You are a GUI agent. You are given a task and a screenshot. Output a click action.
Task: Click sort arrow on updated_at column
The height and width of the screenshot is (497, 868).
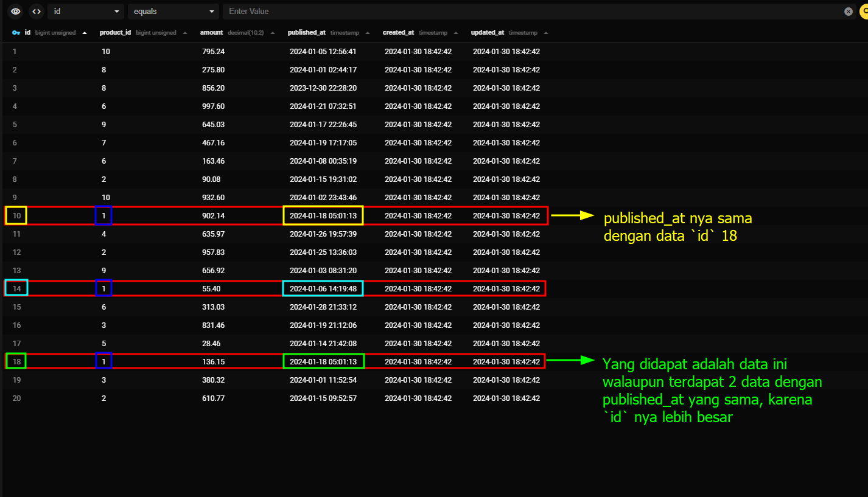coord(546,33)
